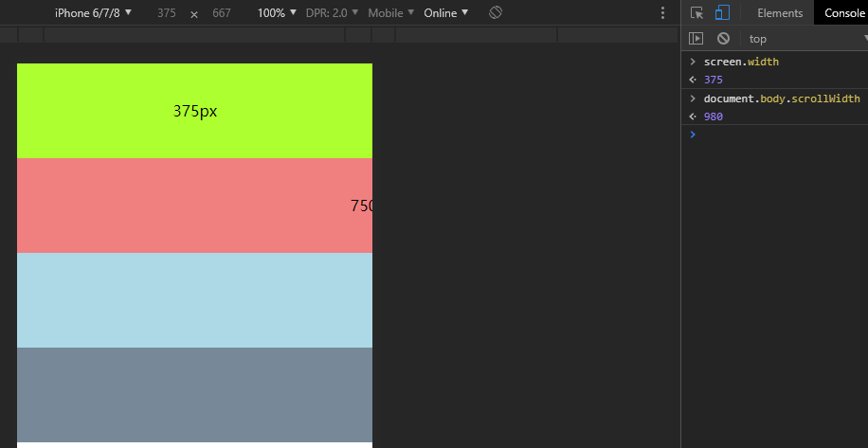Image resolution: width=868 pixels, height=448 pixels.
Task: Click the viewport height field 667
Action: coord(222,13)
